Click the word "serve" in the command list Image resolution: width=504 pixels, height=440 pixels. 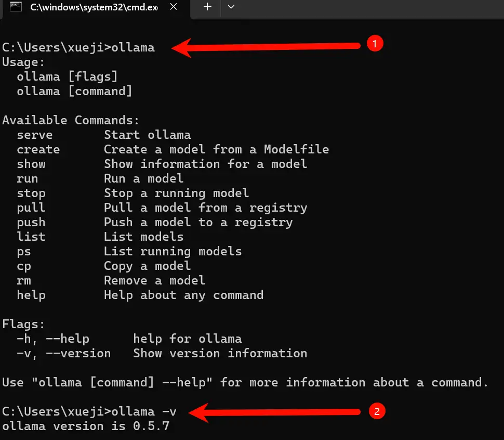35,135
